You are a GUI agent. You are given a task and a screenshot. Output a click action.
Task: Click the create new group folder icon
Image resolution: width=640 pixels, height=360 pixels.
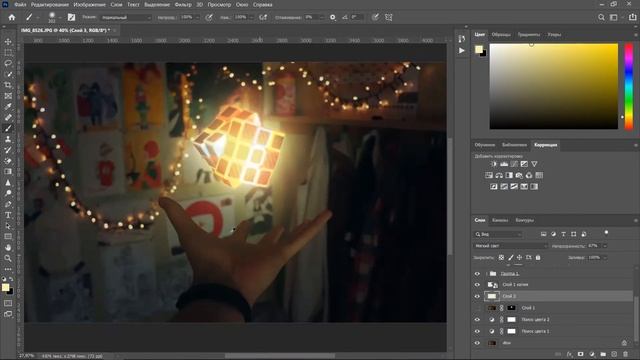point(603,354)
